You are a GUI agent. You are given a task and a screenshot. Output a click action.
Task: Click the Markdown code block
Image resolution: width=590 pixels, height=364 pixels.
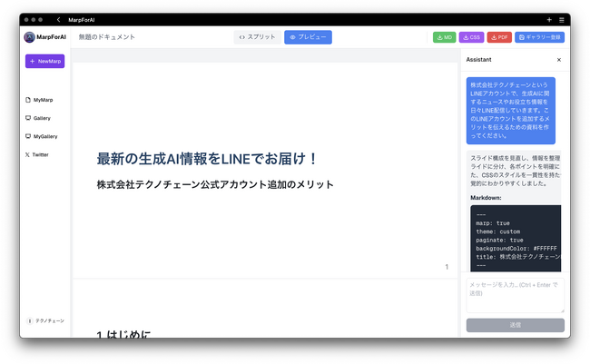(x=516, y=238)
